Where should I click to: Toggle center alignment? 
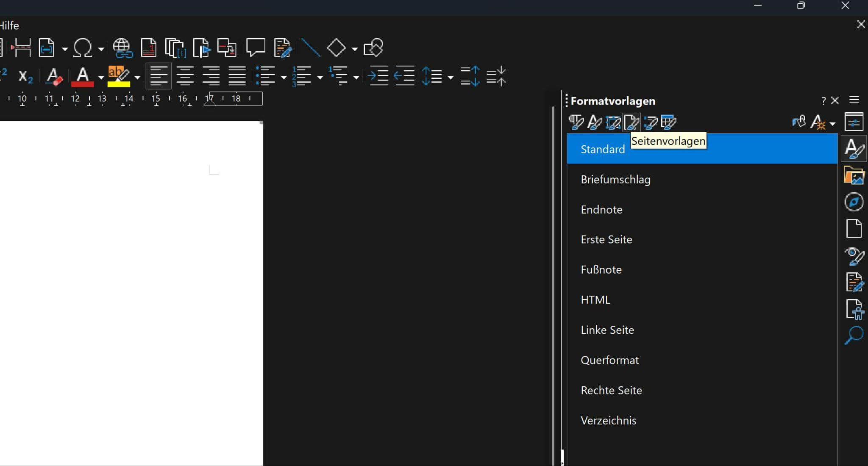pos(185,76)
